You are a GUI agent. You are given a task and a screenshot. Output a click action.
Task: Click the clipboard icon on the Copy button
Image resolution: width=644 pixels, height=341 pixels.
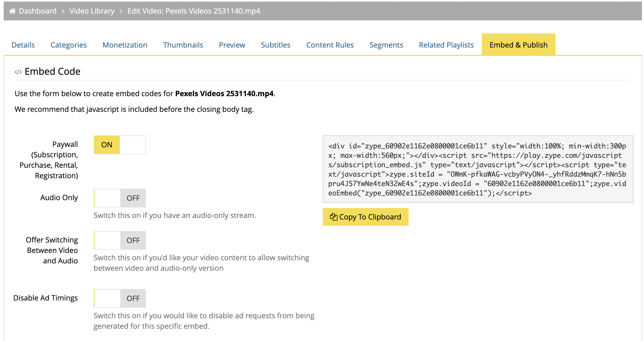click(334, 217)
